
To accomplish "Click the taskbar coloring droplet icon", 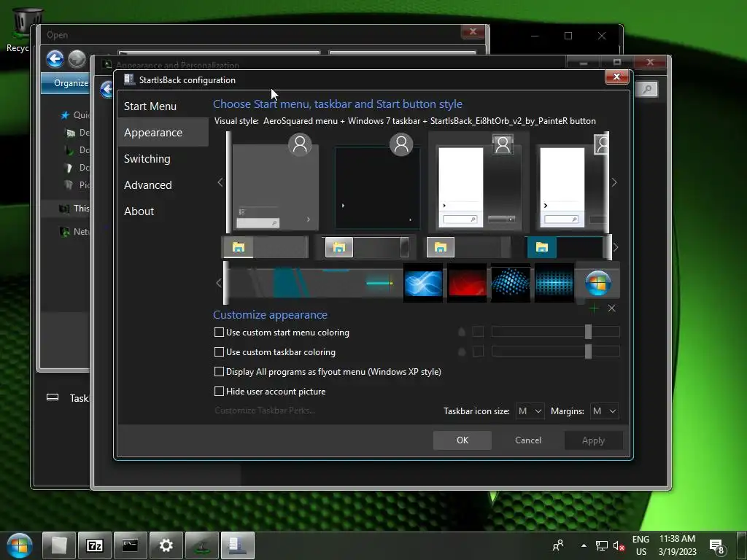I will 461,351.
